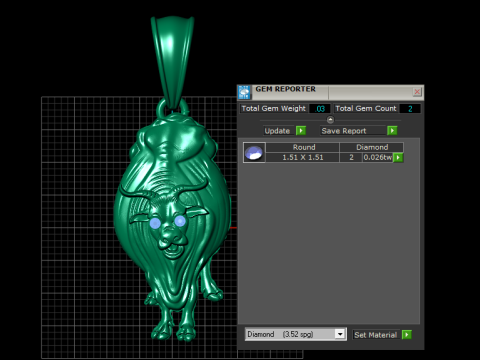The height and width of the screenshot is (360, 480).
Task: Click the Save Report green arrow
Action: pos(392,131)
